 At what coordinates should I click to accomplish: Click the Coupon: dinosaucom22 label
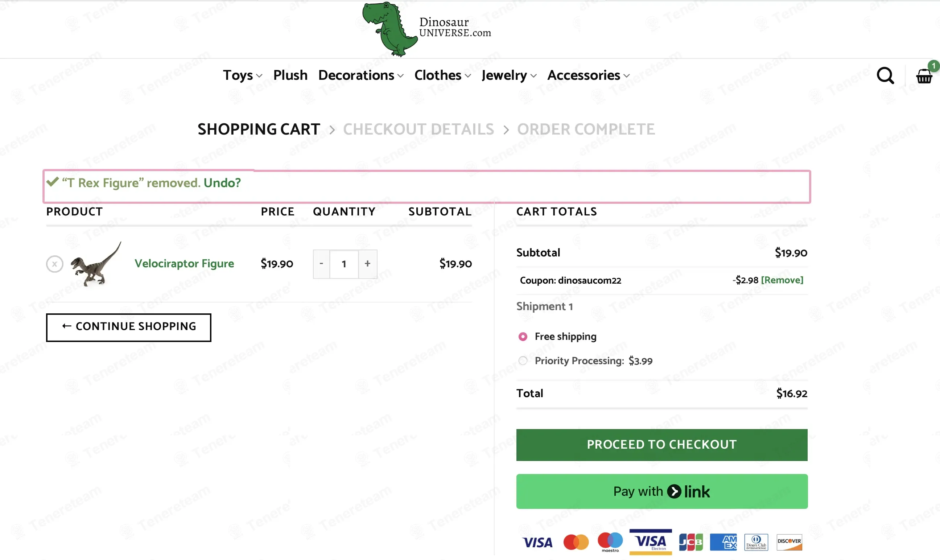[x=570, y=280]
